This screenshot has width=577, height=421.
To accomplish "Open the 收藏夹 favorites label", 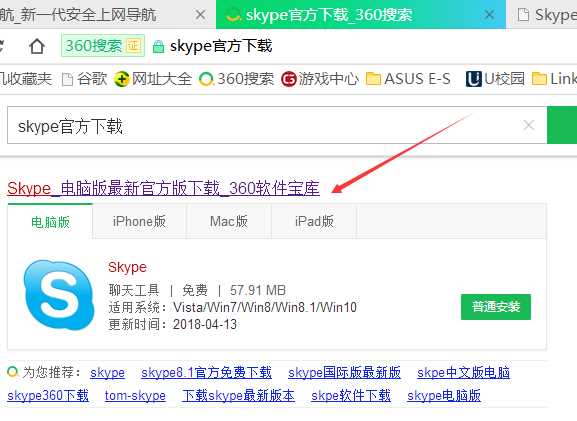I will tap(26, 79).
